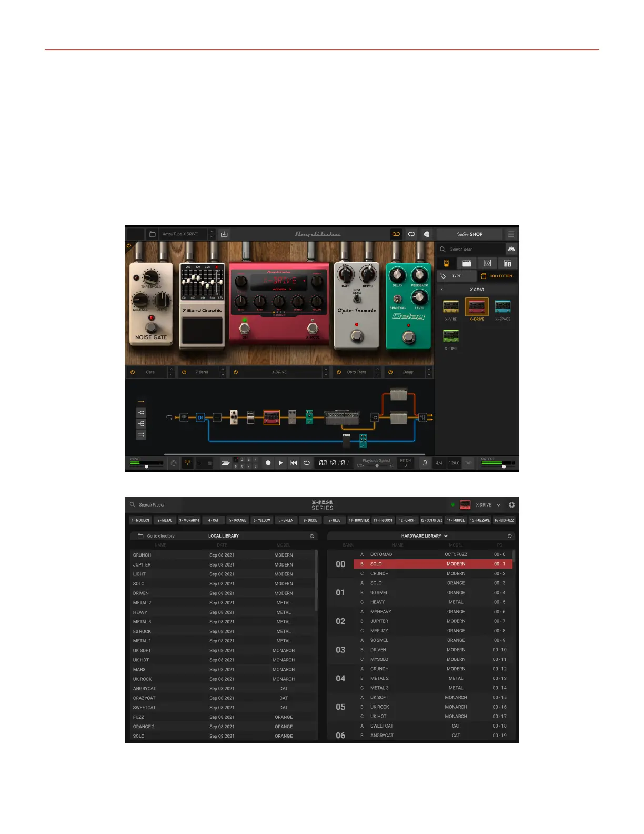Click Go to directory button

(x=156, y=536)
